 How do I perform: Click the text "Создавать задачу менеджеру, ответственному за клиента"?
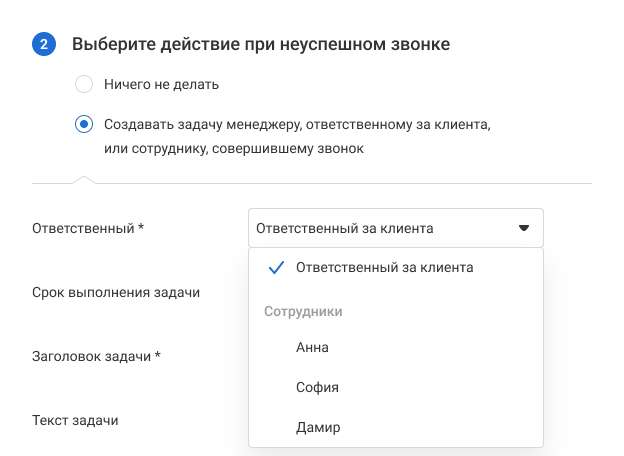[x=297, y=125]
